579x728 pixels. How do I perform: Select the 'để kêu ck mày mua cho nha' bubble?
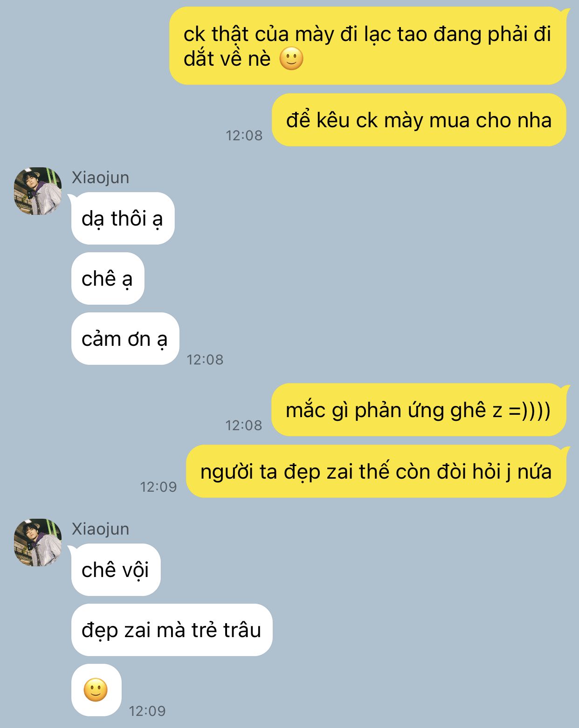(419, 120)
